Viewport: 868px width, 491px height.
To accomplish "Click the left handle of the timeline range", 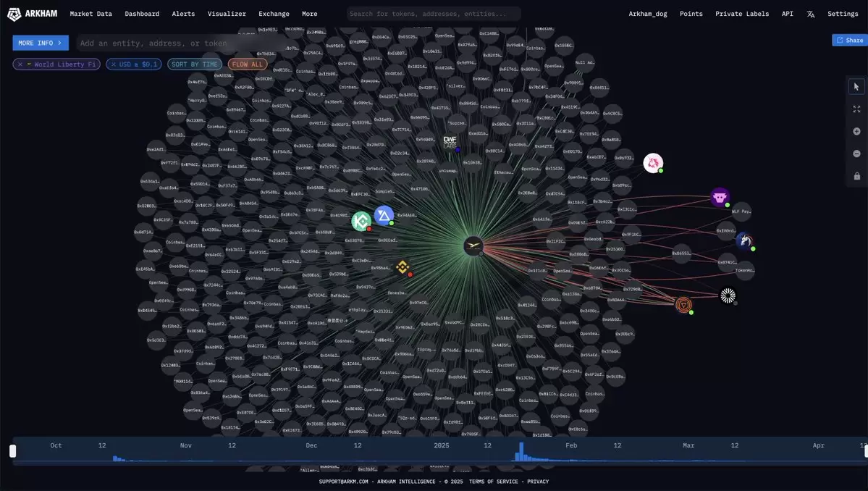I will coord(13,450).
